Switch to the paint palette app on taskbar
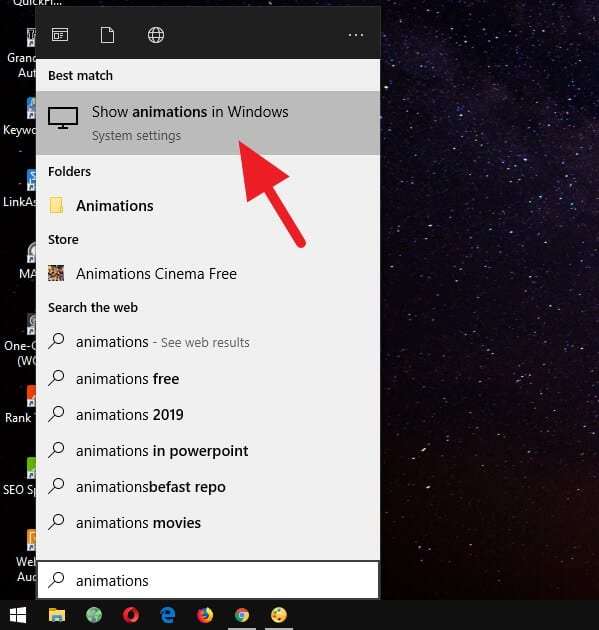The width and height of the screenshot is (599, 630). coord(279,615)
